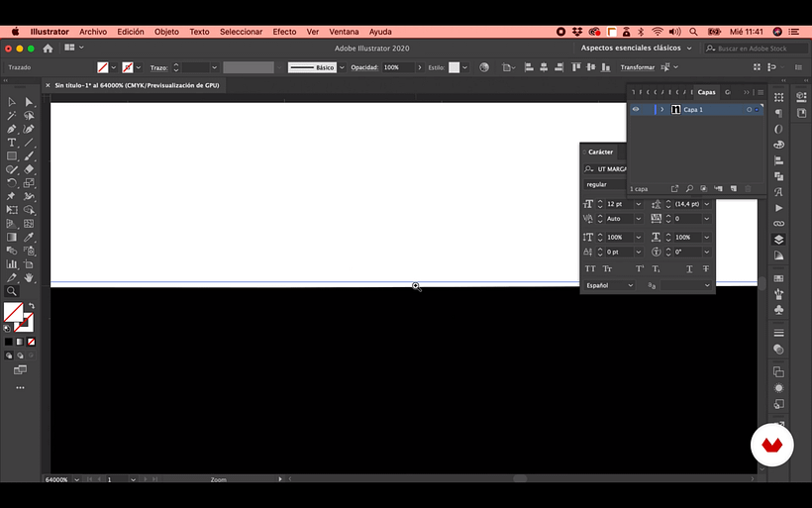Open Layers panel icon in right dock
Image resolution: width=812 pixels, height=508 pixels.
tap(778, 239)
